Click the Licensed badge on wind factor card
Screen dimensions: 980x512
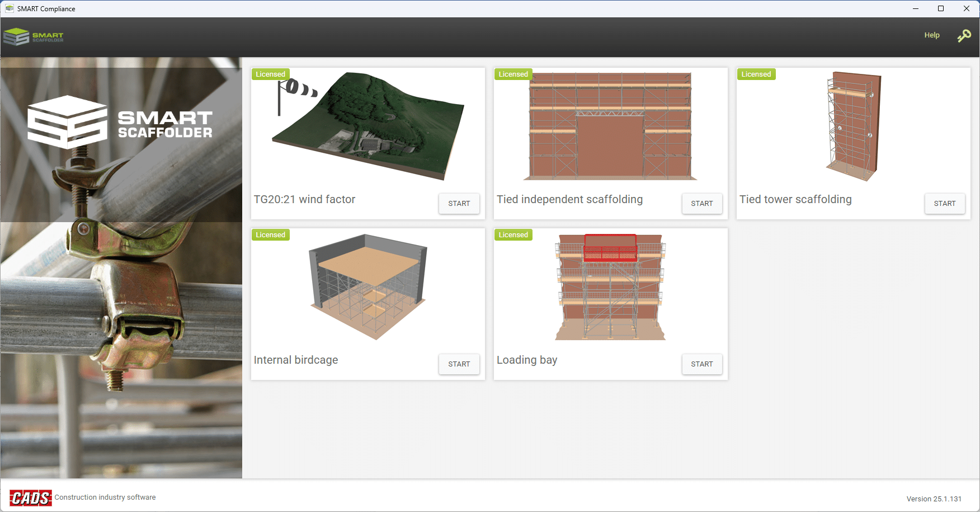coord(270,74)
